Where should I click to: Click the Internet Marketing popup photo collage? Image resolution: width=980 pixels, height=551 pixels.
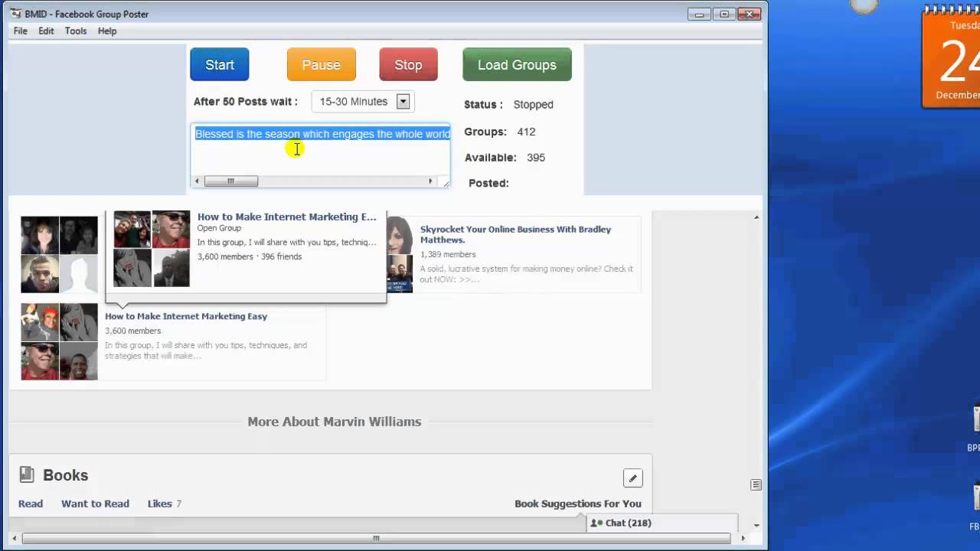(x=152, y=249)
